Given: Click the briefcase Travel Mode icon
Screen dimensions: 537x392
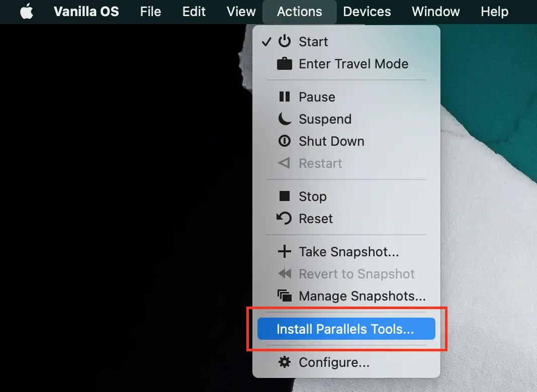Looking at the screenshot, I should click(x=284, y=64).
